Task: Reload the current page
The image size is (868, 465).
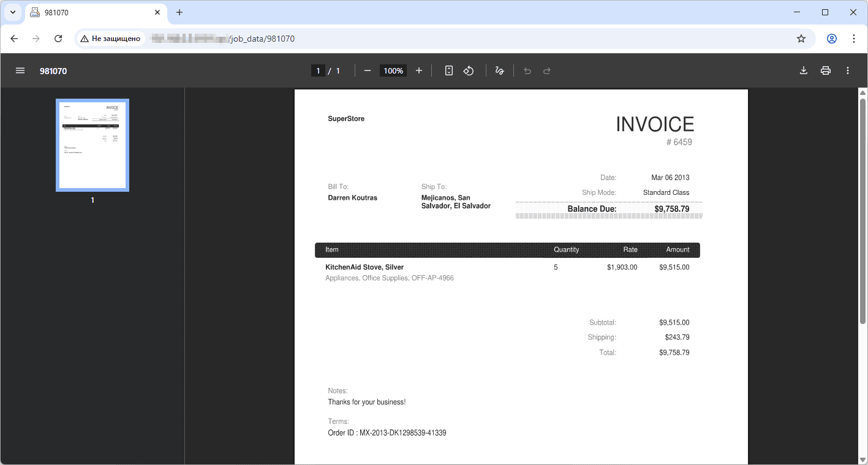Action: pyautogui.click(x=58, y=38)
